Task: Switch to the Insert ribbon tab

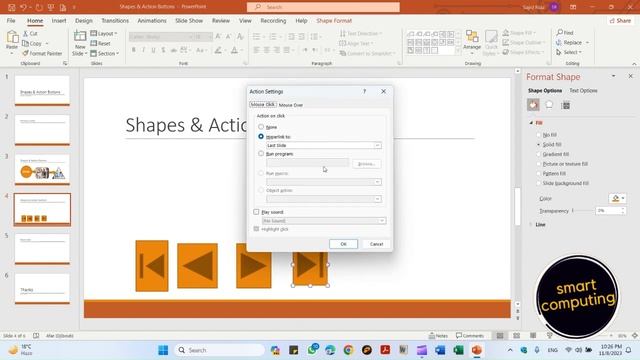Action: (x=59, y=20)
